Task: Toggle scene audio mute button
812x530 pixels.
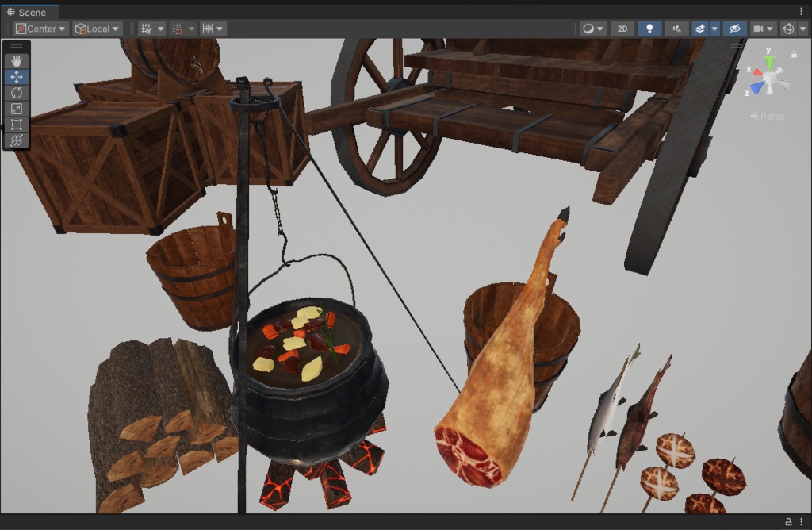Action: click(677, 29)
